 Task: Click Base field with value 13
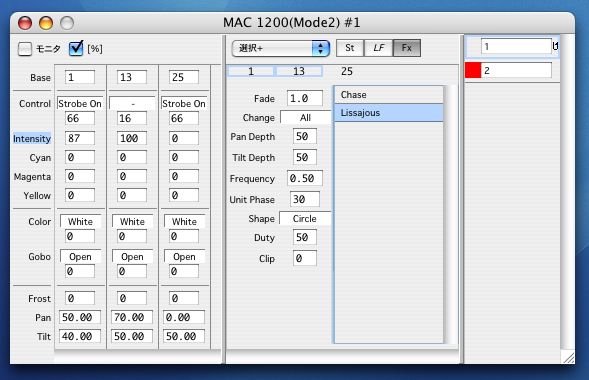(131, 77)
